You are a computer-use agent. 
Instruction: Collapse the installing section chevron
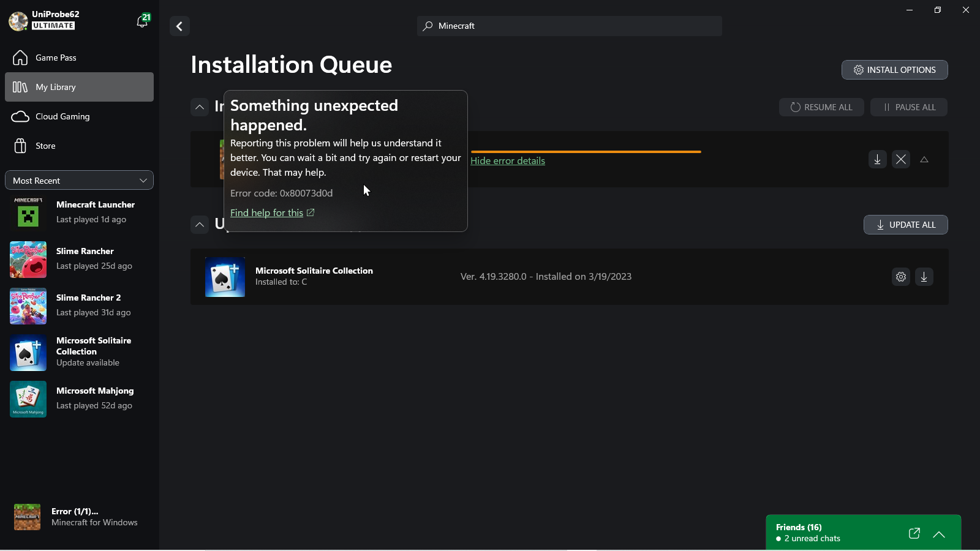[x=200, y=107]
